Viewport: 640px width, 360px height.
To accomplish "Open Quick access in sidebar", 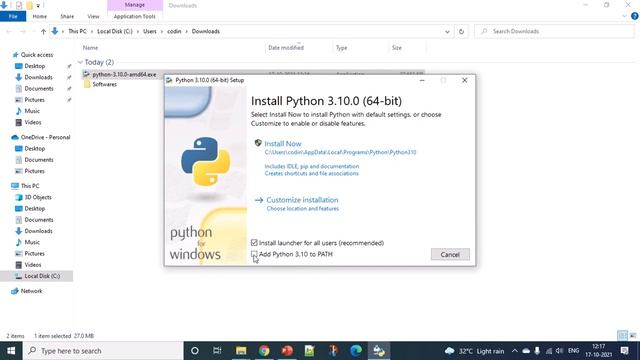I will tap(37, 55).
